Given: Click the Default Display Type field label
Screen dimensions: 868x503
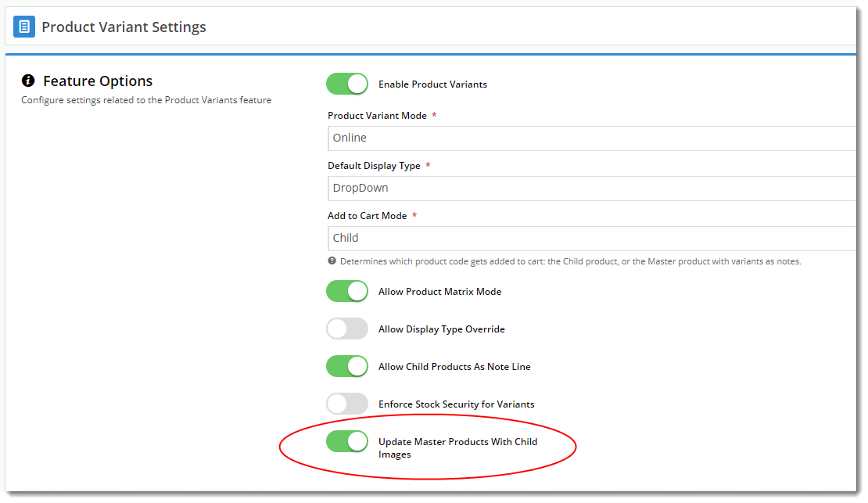Looking at the screenshot, I should click(x=374, y=166).
